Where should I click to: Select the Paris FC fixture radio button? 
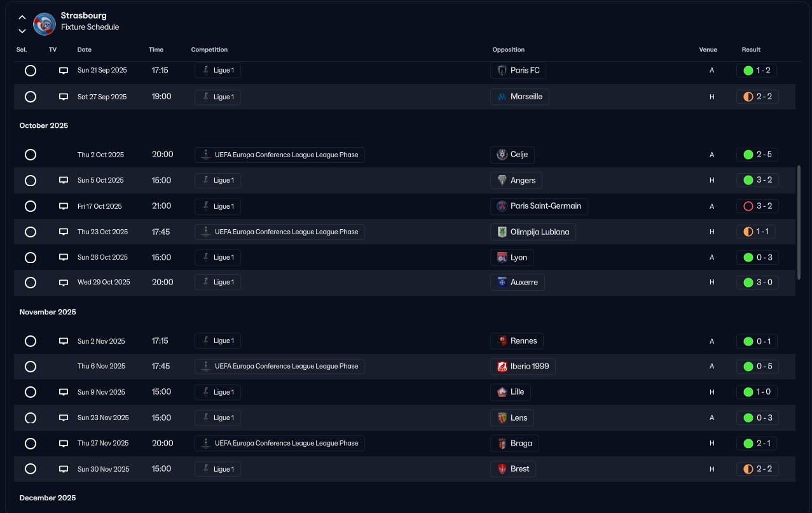[30, 71]
